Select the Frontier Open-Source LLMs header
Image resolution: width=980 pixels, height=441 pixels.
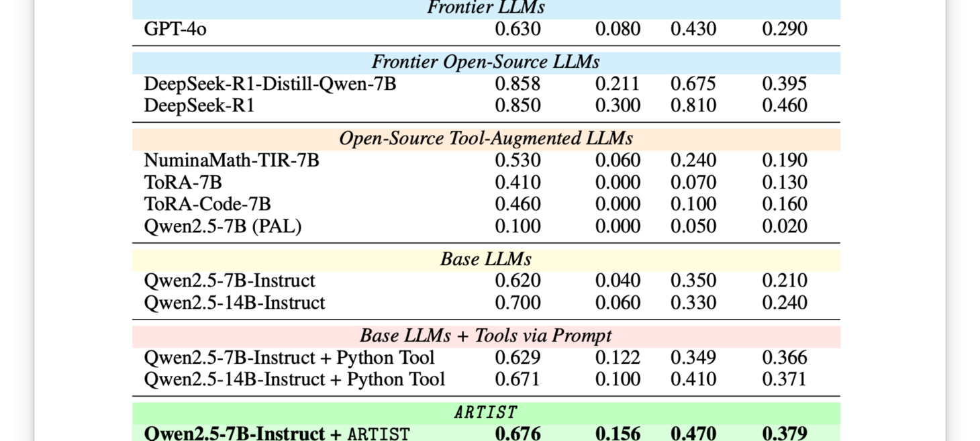click(485, 61)
